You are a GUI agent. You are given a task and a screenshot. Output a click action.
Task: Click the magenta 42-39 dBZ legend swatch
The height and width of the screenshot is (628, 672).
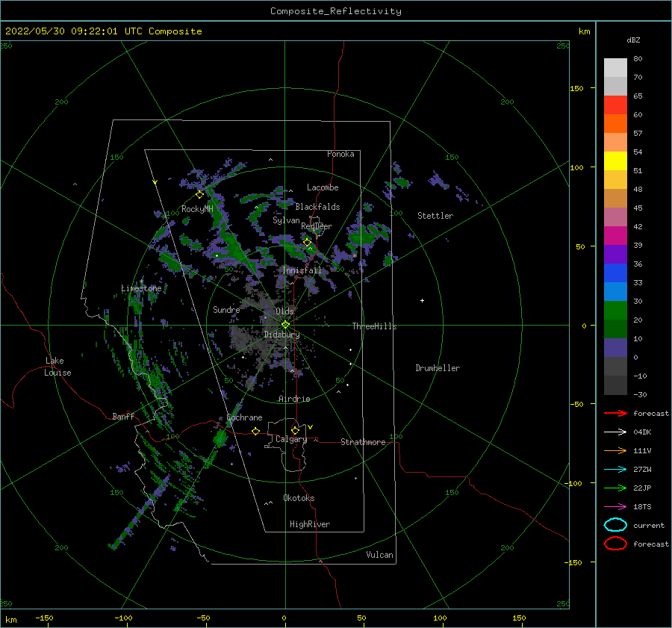[x=615, y=236]
